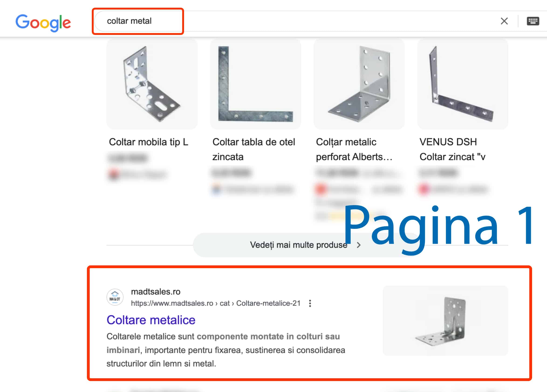Open the Coltar tabla de otel zincata image
The height and width of the screenshot is (392, 547).
(x=255, y=84)
